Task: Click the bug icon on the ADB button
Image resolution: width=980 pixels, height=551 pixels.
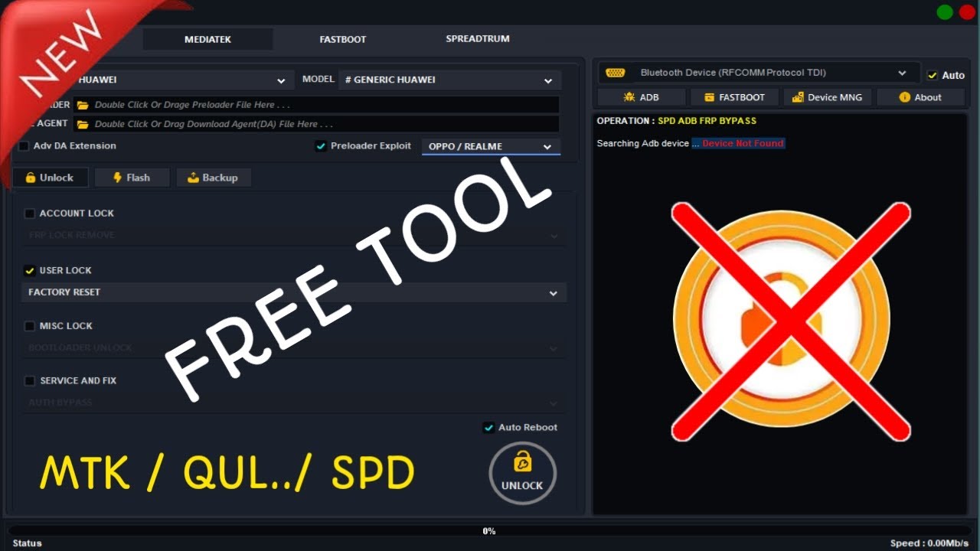Action: (x=629, y=97)
